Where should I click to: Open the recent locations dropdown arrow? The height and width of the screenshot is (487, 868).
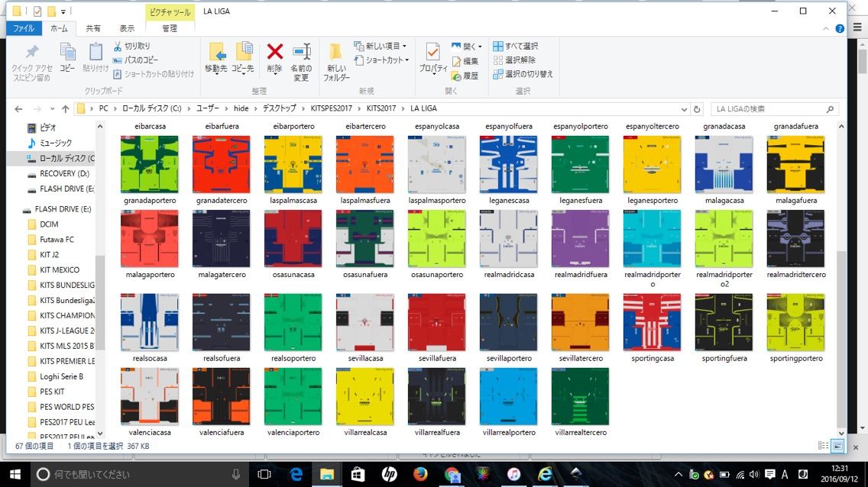point(52,109)
